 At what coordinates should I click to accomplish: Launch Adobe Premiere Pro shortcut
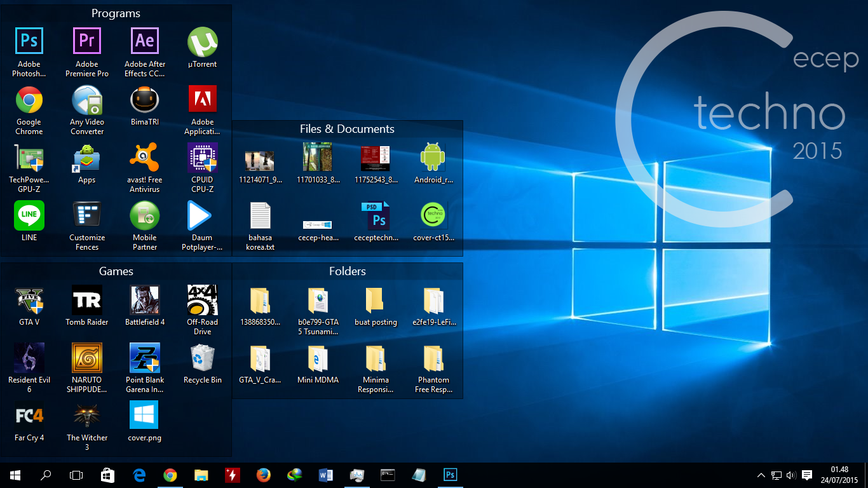coord(87,42)
